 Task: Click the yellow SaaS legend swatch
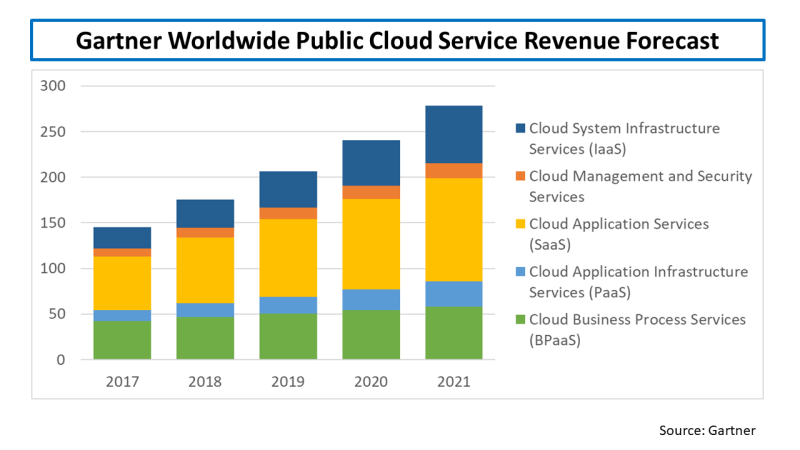[x=519, y=224]
